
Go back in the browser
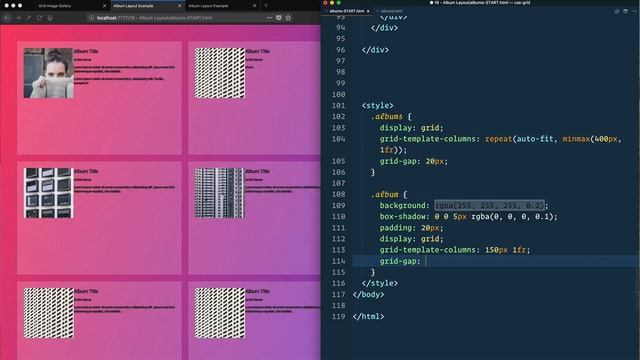7,18
